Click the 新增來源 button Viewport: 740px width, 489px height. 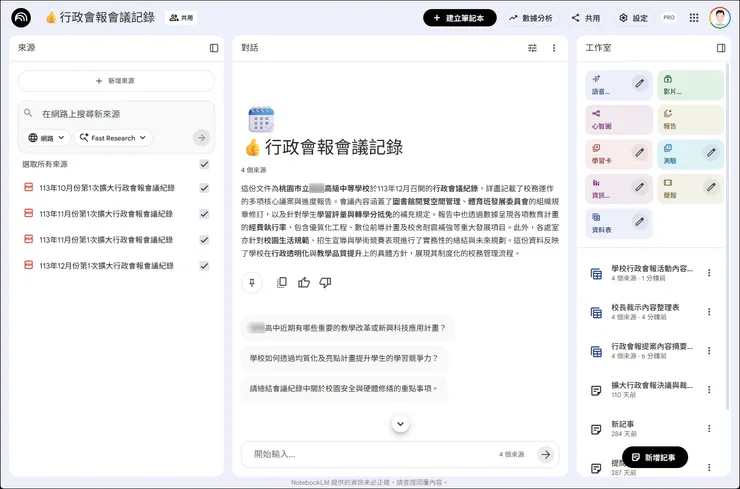point(116,81)
